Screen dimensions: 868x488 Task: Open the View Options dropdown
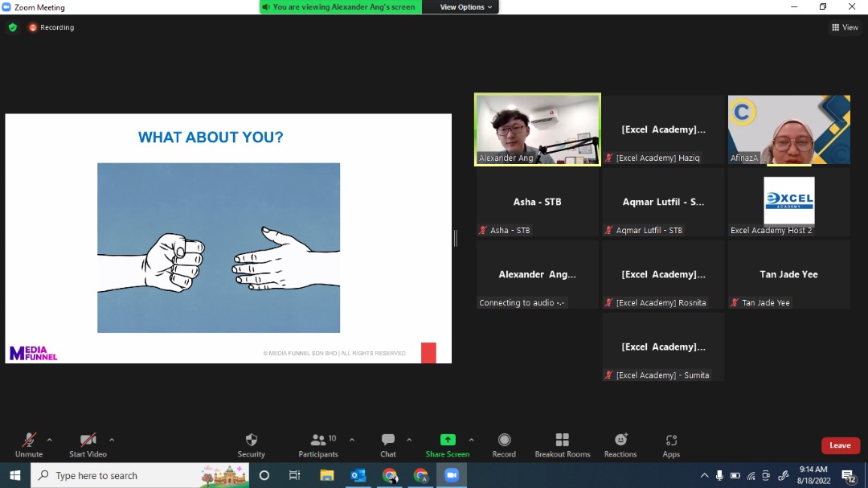pos(466,7)
